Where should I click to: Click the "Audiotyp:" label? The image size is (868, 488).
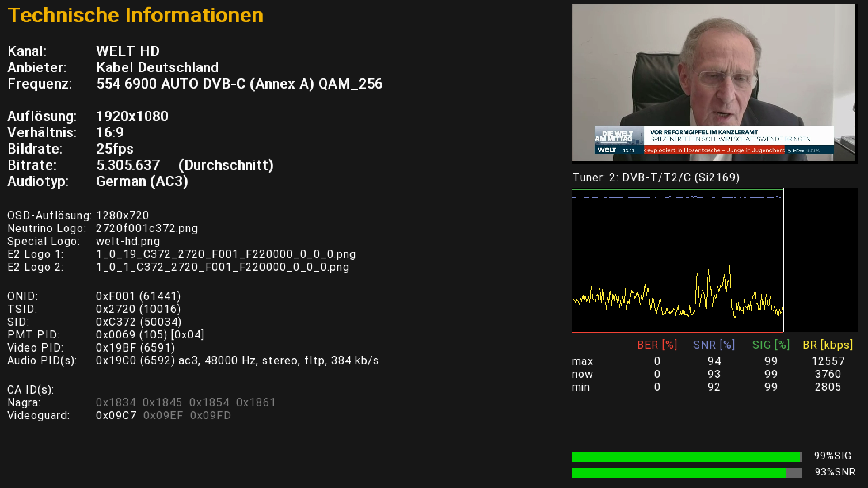click(38, 181)
